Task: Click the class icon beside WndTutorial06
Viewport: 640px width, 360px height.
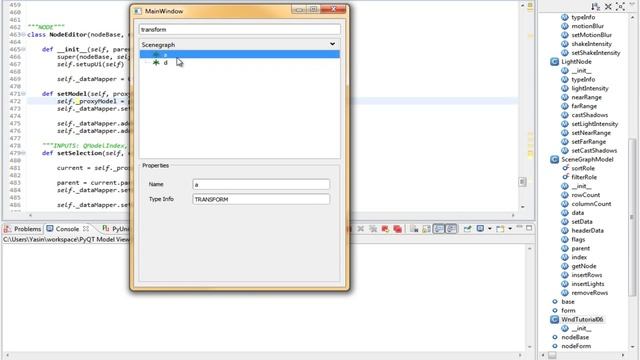Action: tap(554, 320)
